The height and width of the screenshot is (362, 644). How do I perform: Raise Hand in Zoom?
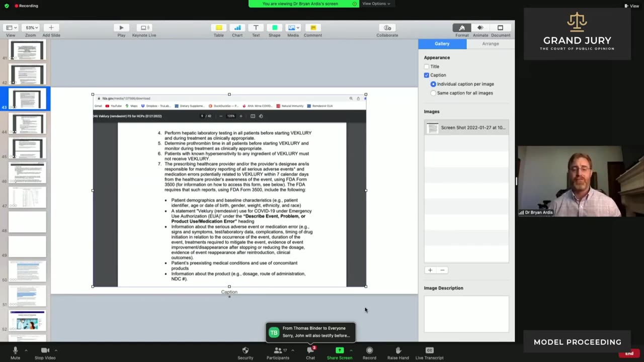point(398,352)
